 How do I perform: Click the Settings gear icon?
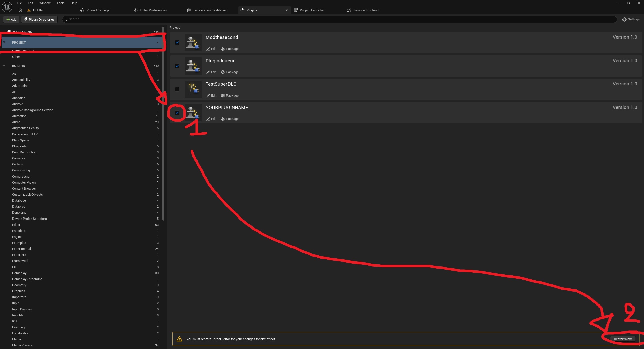[624, 19]
